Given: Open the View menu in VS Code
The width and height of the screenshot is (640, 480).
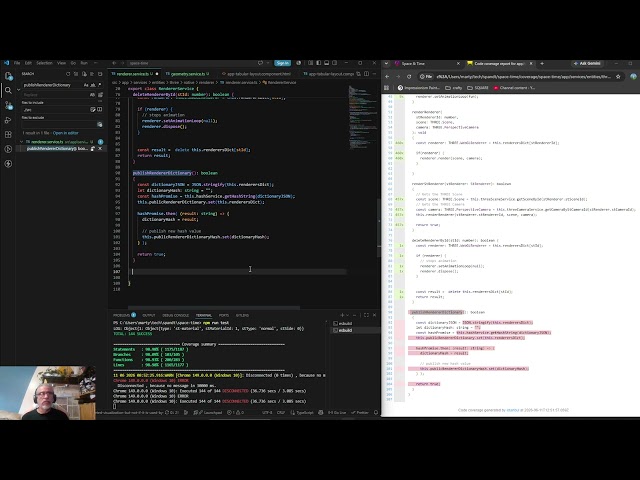Looking at the screenshot, I should [x=61, y=63].
